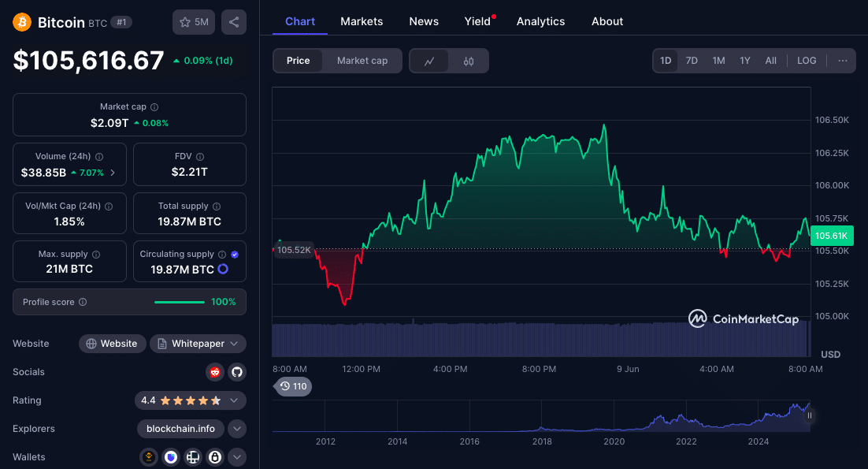Select the 1Y time range
Image resolution: width=868 pixels, height=469 pixels.
pos(744,61)
